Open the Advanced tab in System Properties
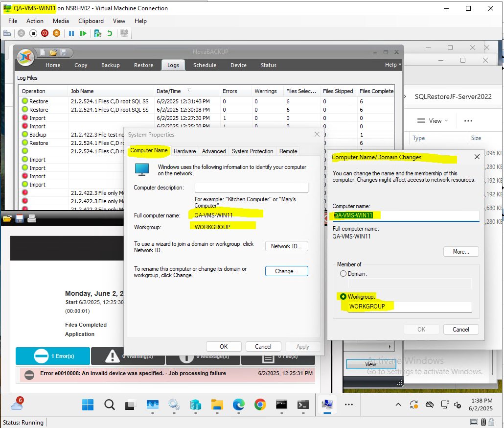Image resolution: width=504 pixels, height=428 pixels. tap(214, 151)
